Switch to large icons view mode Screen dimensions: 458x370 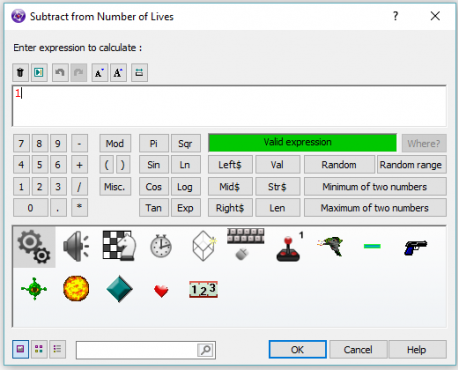(20, 349)
